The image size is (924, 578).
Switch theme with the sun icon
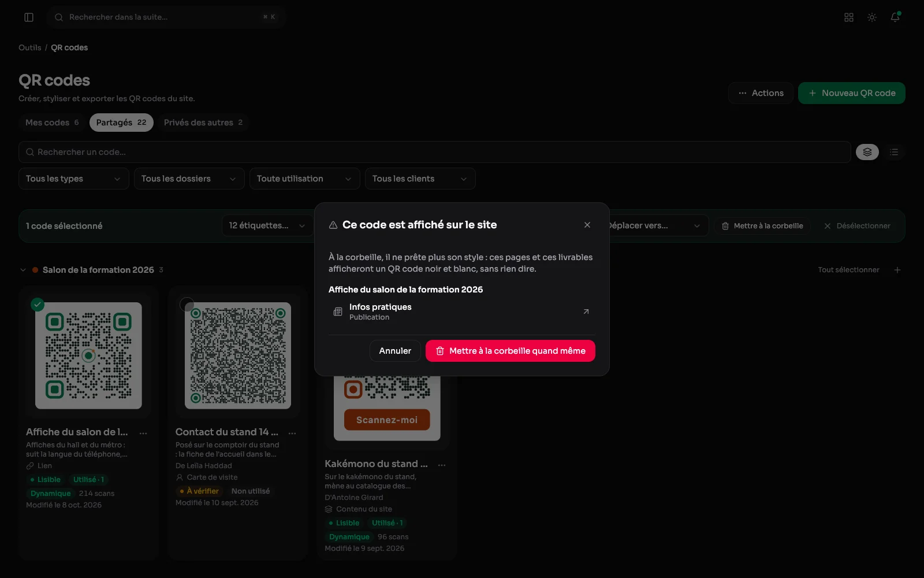(x=872, y=17)
